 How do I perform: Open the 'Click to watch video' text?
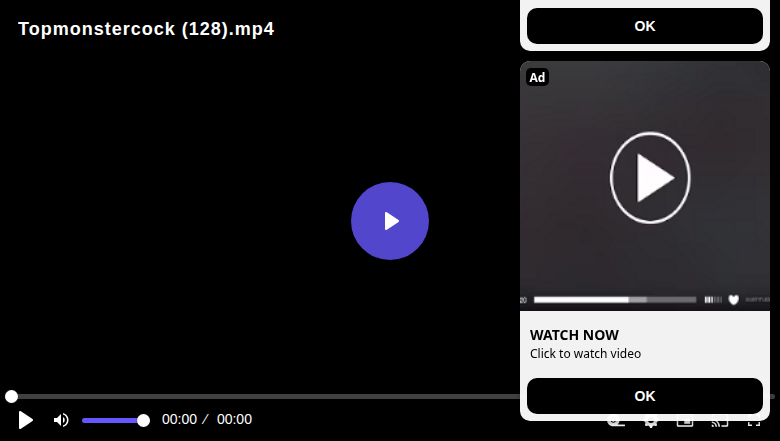pos(585,353)
